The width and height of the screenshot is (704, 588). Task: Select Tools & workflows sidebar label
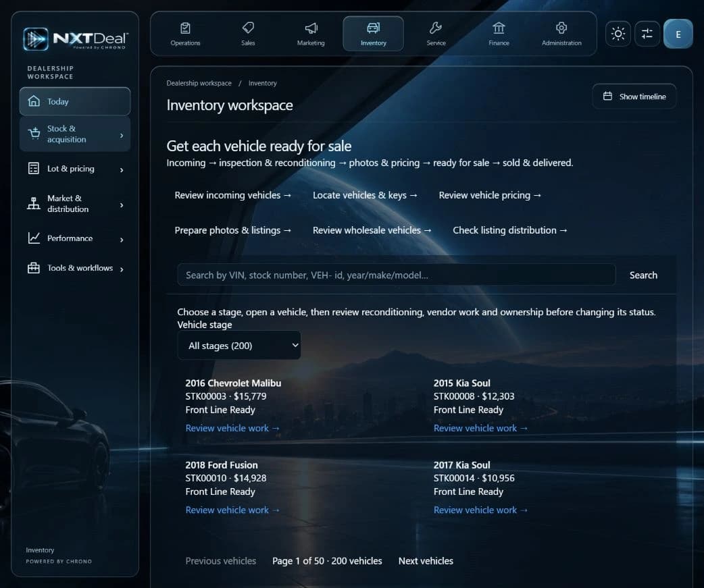point(80,268)
